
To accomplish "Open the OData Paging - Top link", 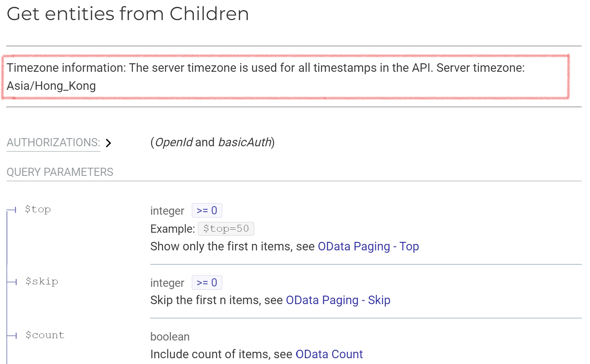I will 368,246.
